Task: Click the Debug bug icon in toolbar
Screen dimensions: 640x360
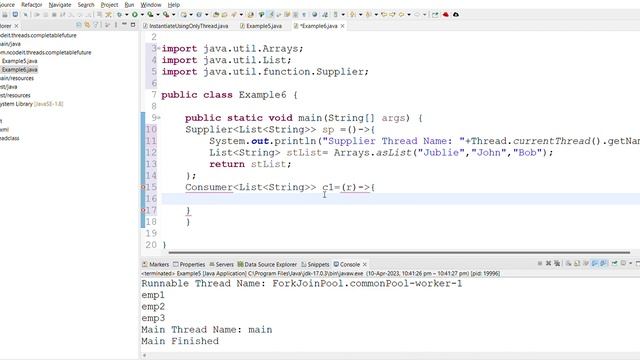Action: 120,14
